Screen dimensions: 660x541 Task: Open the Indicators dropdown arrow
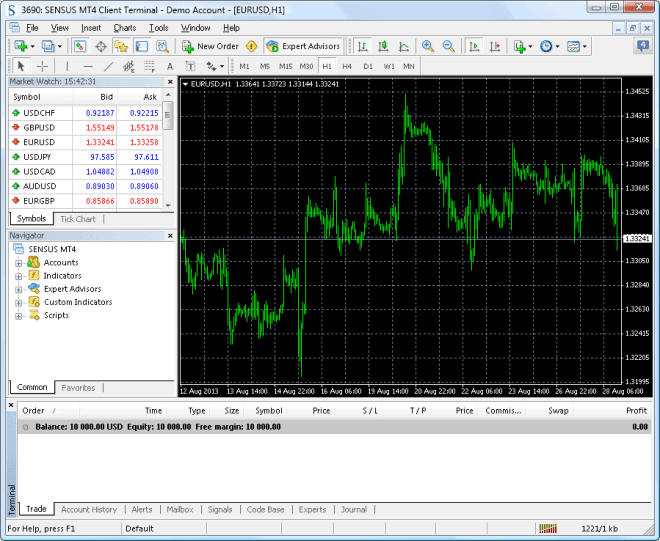point(530,46)
